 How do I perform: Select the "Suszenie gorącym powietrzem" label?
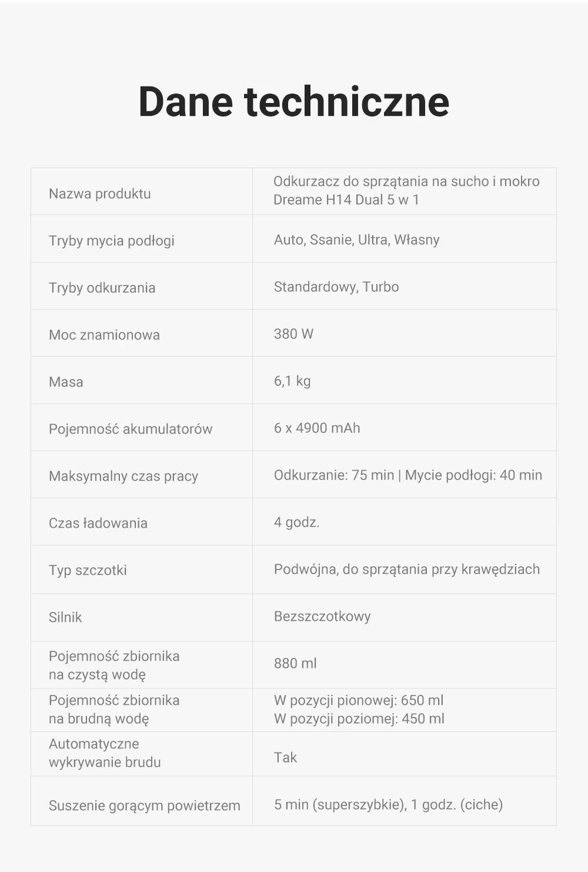point(144,806)
